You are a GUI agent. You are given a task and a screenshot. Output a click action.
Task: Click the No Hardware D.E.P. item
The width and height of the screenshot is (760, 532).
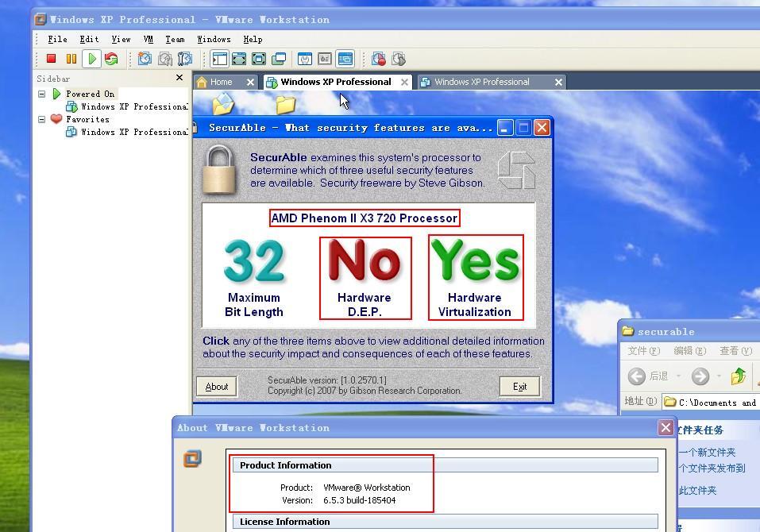[365, 278]
